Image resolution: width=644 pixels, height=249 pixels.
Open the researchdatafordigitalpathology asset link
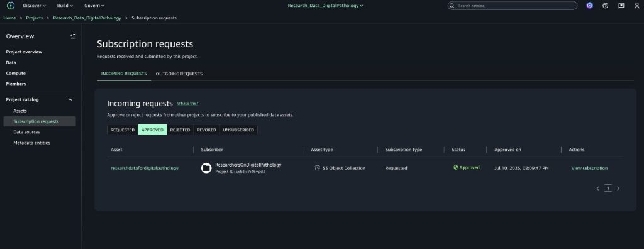tap(145, 168)
